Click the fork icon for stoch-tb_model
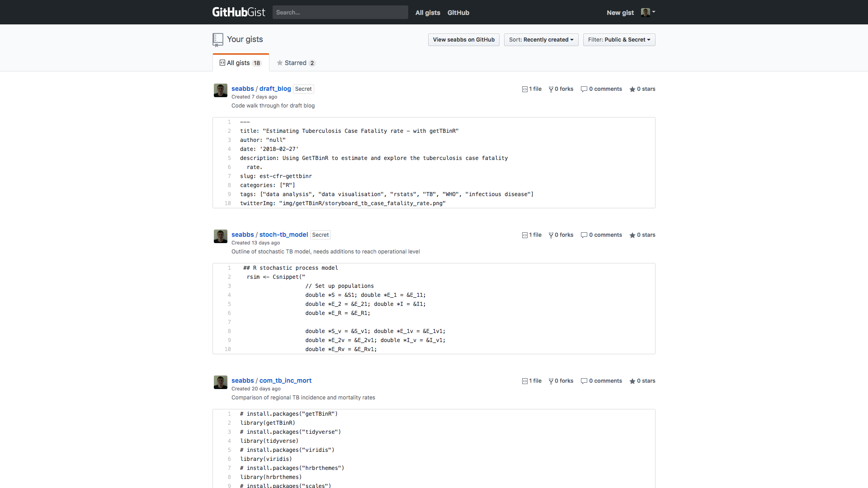This screenshot has width=868, height=488. [x=551, y=235]
